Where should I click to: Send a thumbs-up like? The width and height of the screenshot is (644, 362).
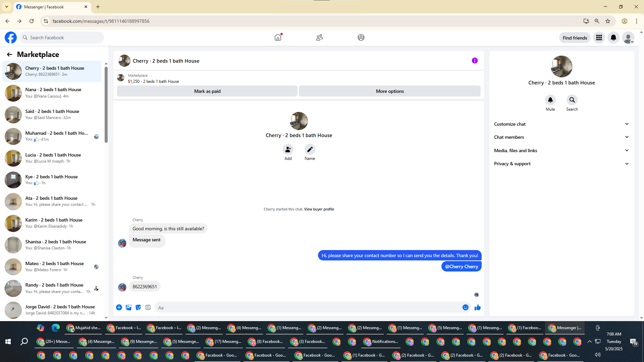pyautogui.click(x=478, y=307)
